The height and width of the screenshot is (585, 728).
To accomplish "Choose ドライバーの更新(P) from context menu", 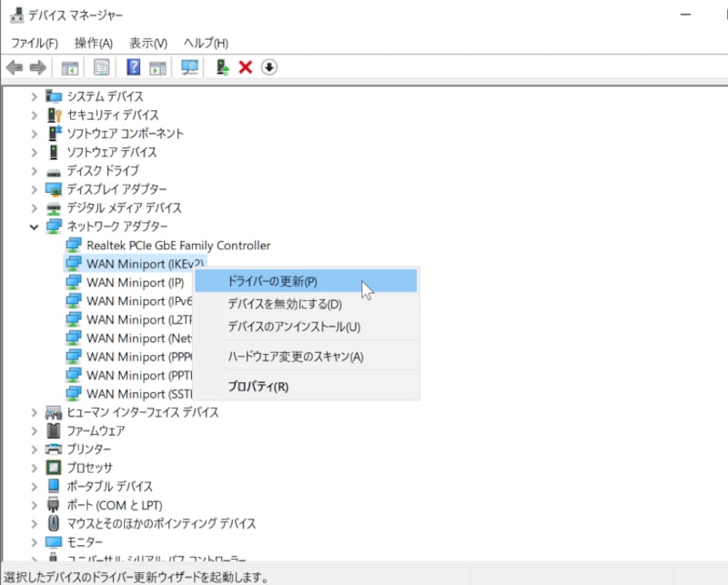I will click(x=272, y=282).
